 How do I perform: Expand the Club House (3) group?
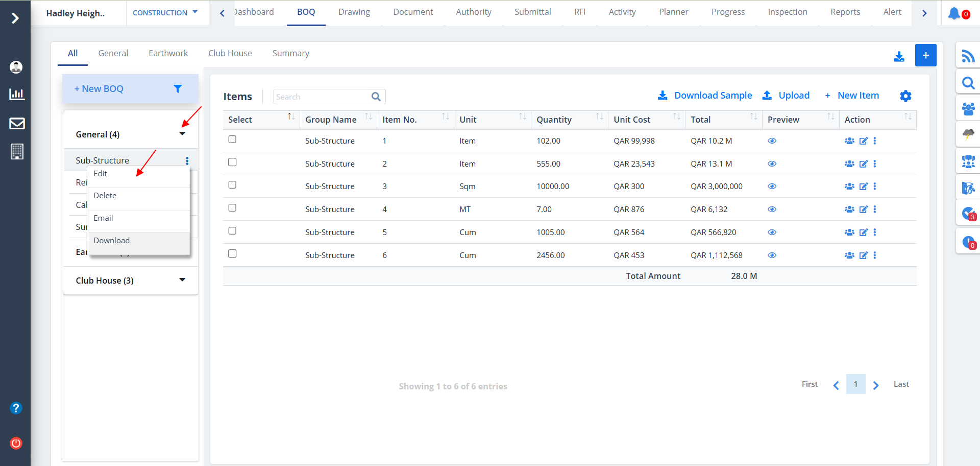point(182,280)
